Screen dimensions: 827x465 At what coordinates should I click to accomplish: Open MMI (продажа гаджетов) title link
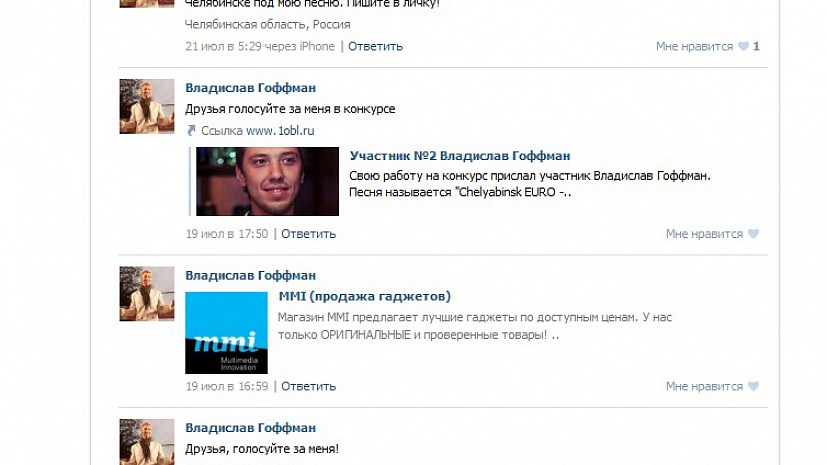(364, 296)
